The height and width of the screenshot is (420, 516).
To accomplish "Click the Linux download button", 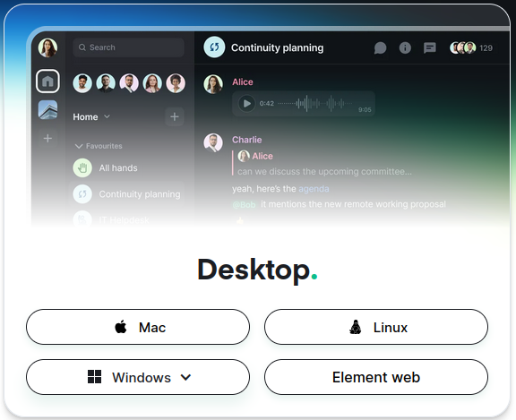I will 376,327.
